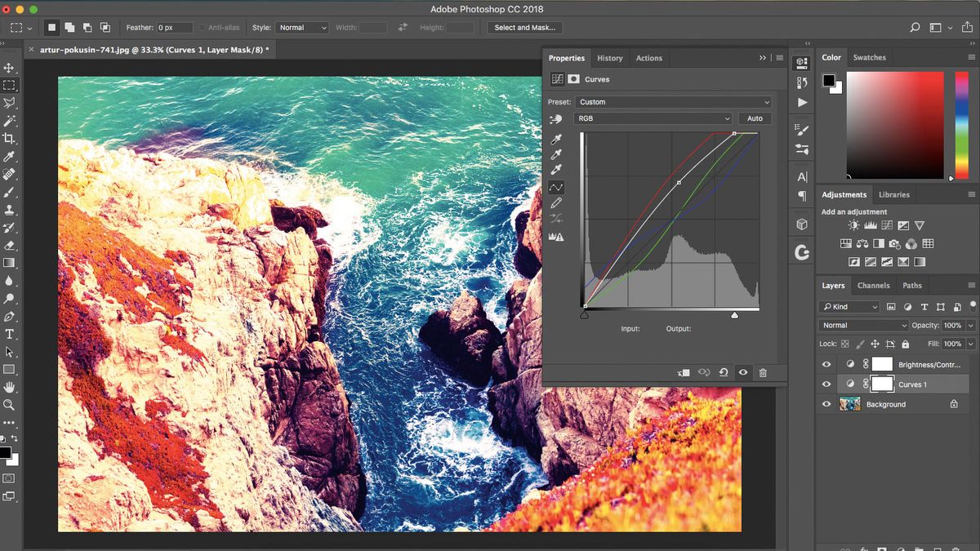Open the RGB channel dropdown in Curves

(x=653, y=118)
